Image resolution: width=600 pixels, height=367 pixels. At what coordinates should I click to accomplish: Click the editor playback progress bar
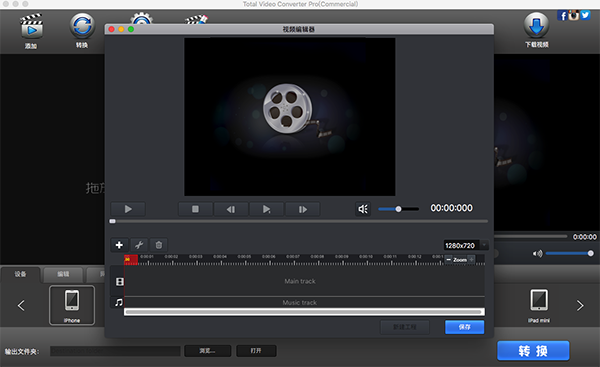tap(298, 221)
